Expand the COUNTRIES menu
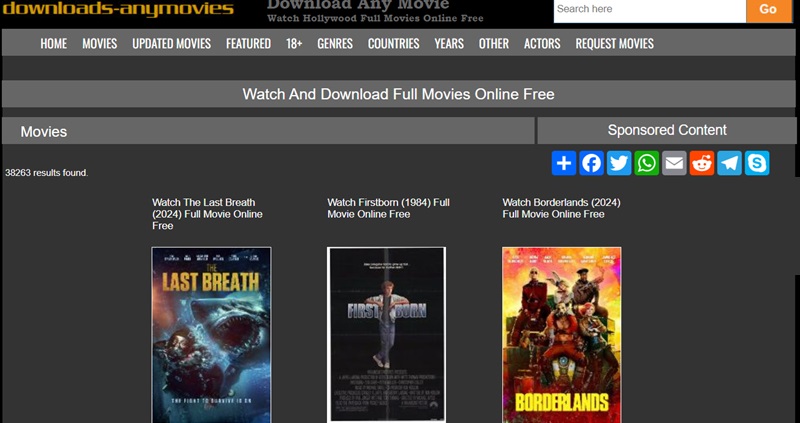 (393, 43)
